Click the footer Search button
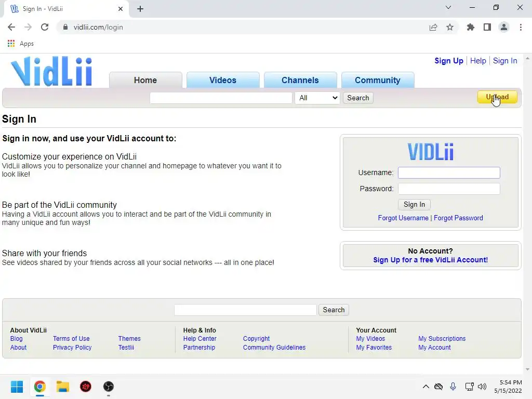 (x=334, y=310)
